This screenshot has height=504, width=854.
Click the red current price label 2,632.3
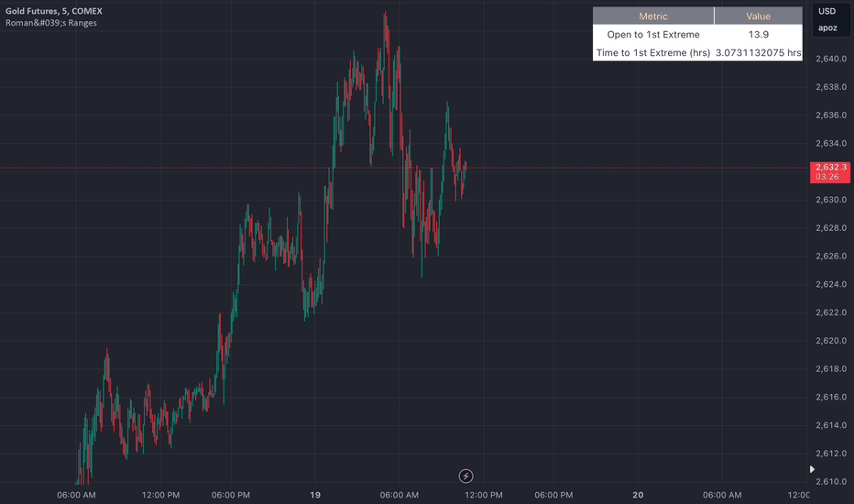[830, 171]
